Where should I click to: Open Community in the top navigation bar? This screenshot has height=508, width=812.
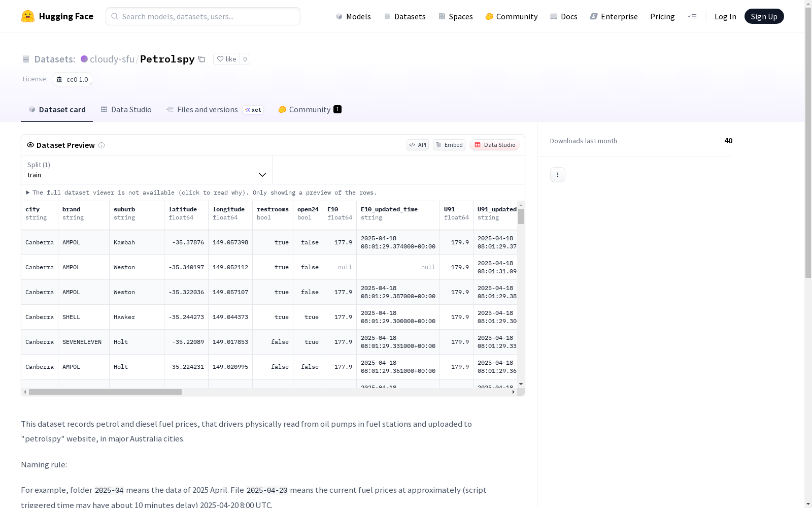(x=511, y=16)
